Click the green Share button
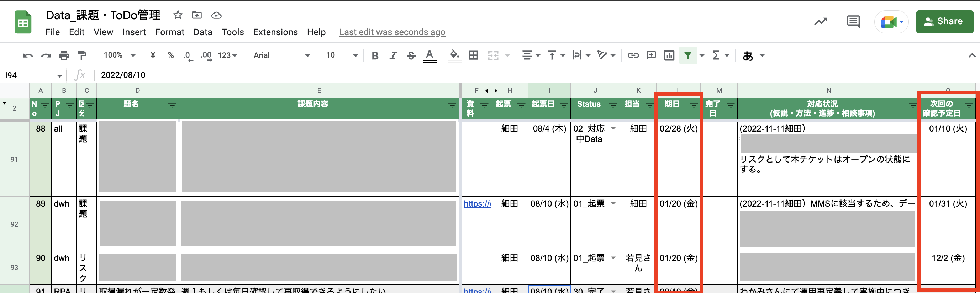This screenshot has width=980, height=293. (x=944, y=22)
